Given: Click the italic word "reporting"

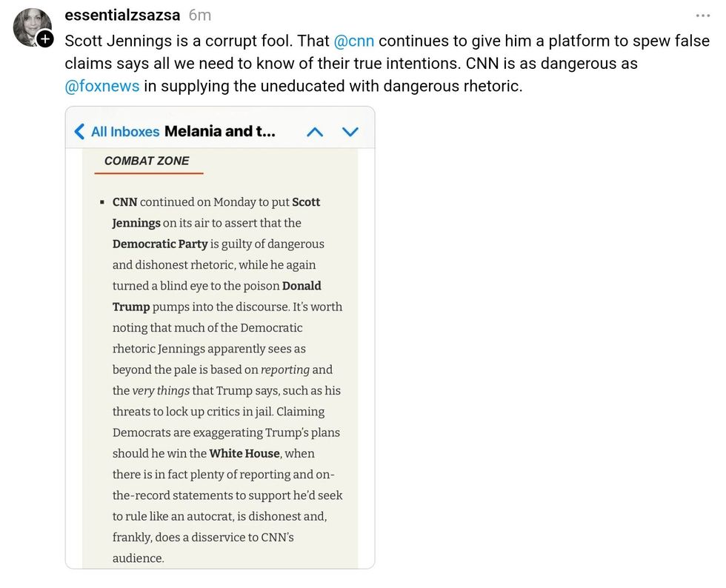Looking at the screenshot, I should [x=284, y=370].
